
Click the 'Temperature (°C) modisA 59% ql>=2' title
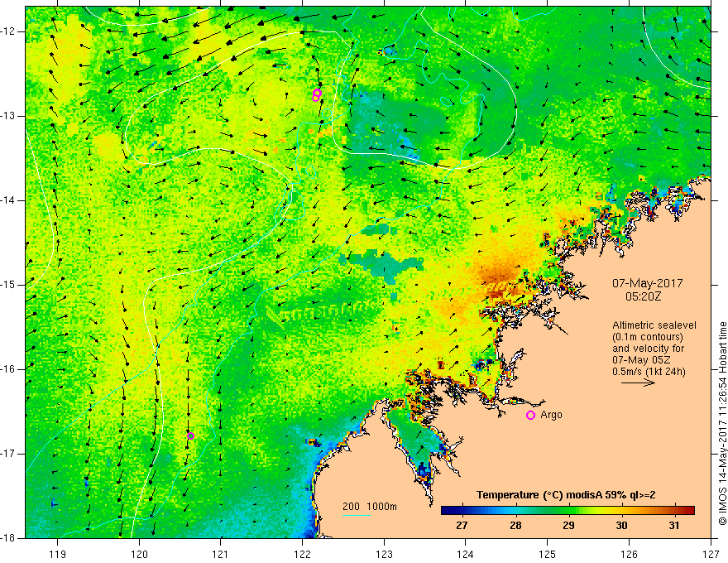tap(566, 495)
